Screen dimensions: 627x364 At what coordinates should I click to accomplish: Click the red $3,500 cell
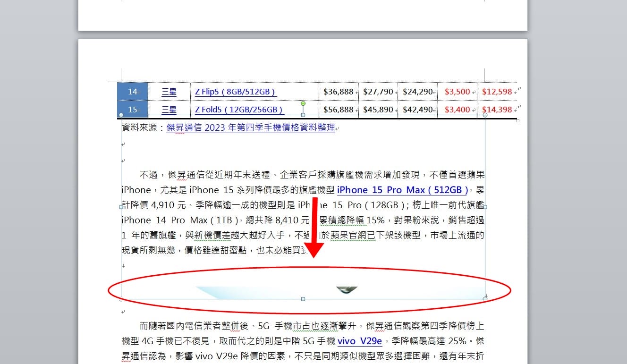pyautogui.click(x=458, y=92)
